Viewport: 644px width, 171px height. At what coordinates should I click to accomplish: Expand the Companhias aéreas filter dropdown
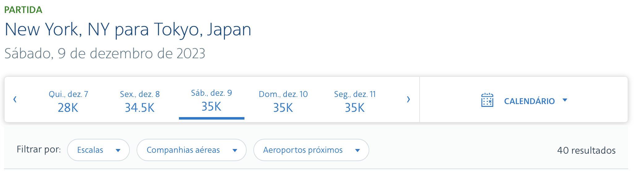192,150
